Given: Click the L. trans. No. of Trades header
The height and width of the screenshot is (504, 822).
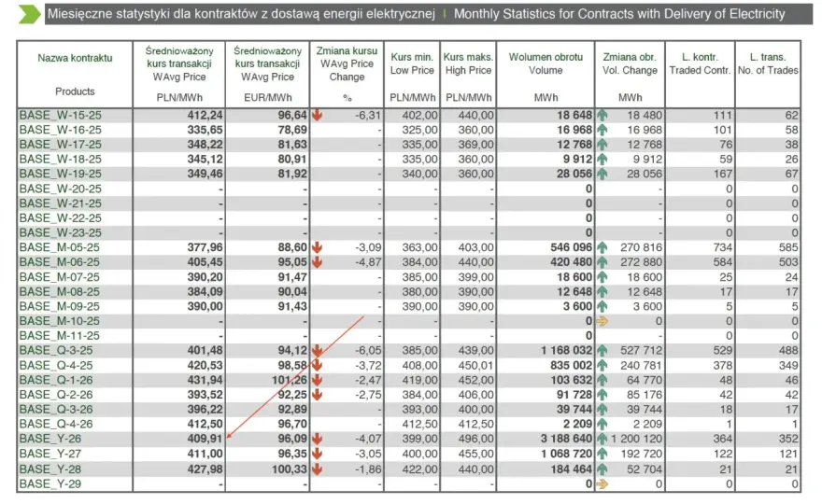Looking at the screenshot, I should pyautogui.click(x=768, y=63).
